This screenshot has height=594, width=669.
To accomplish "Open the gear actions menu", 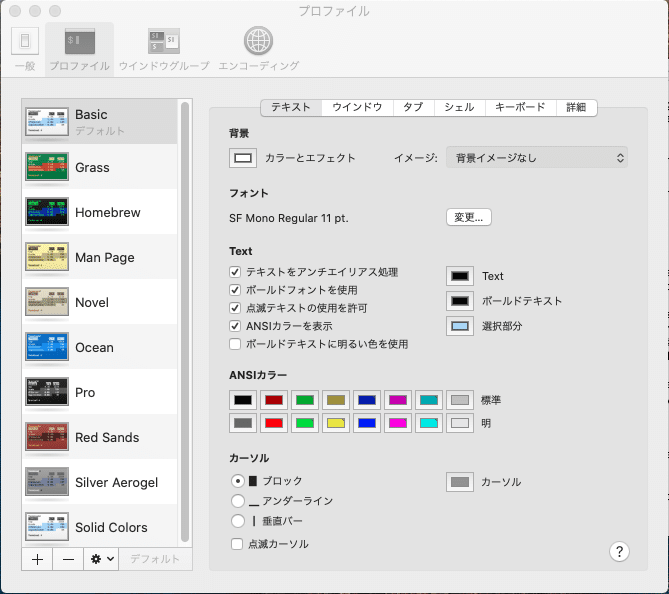I will 102,559.
